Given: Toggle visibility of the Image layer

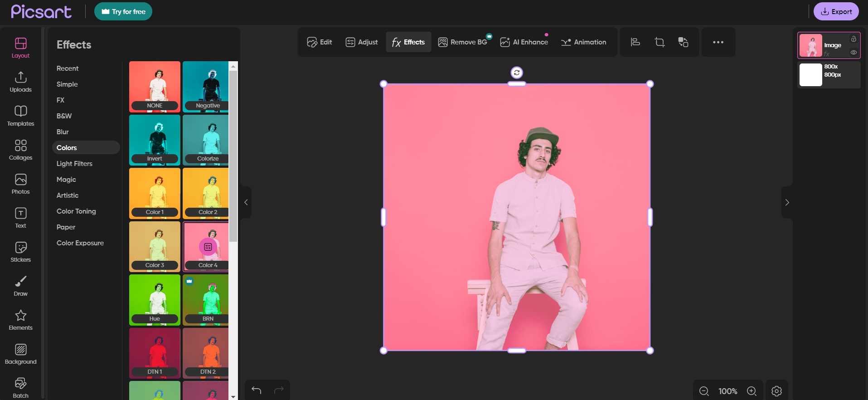Looking at the screenshot, I should 853,53.
